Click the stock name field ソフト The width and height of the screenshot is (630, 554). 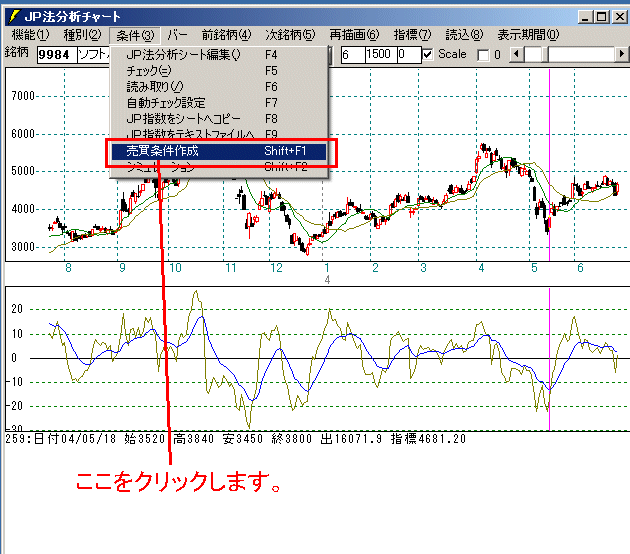pos(93,55)
